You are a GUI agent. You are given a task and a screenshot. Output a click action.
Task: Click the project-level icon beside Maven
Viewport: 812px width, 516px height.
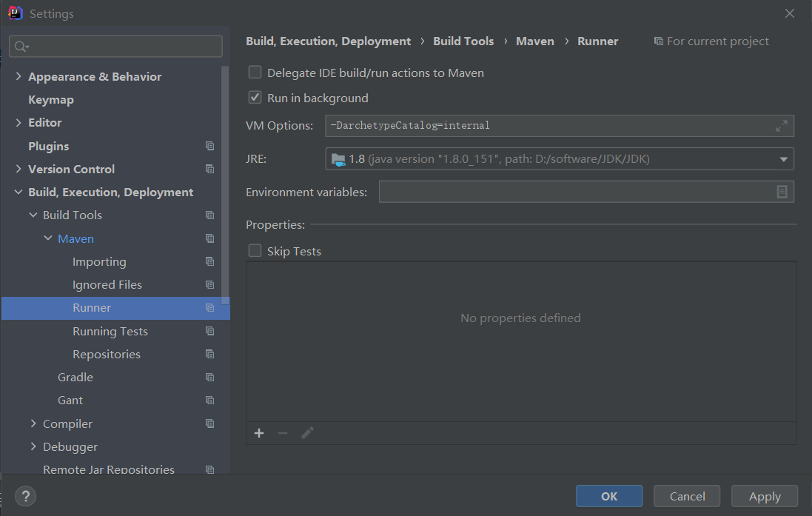[x=209, y=238]
